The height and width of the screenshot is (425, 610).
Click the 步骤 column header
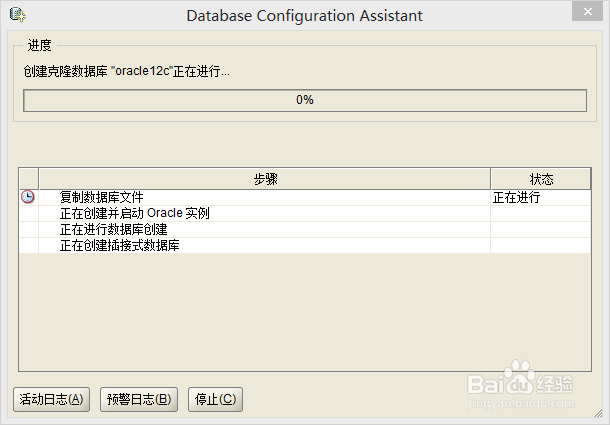[x=265, y=179]
